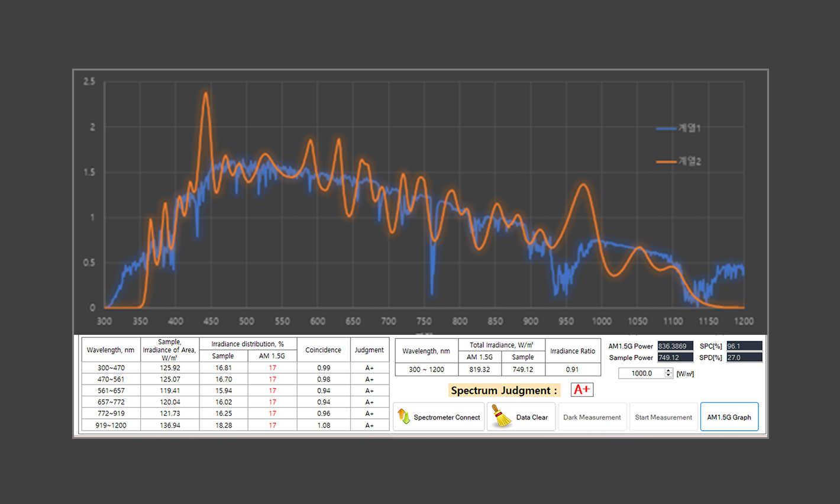Viewport: 840px width, 504px height.
Task: Decrease irradiance value with down stepper arrow
Action: 668,376
